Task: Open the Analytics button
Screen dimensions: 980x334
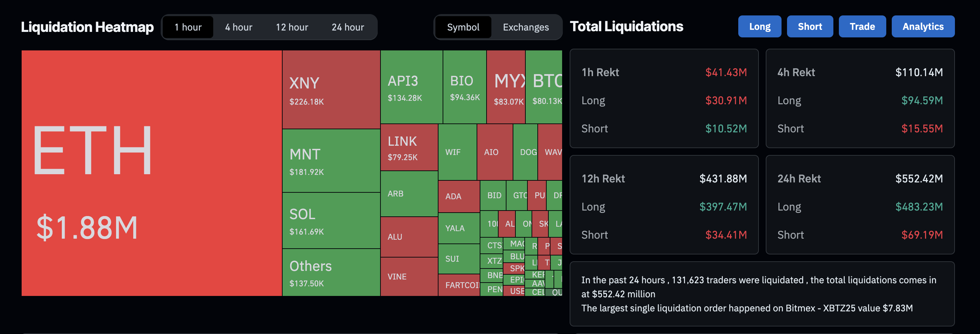Action: [x=923, y=27]
